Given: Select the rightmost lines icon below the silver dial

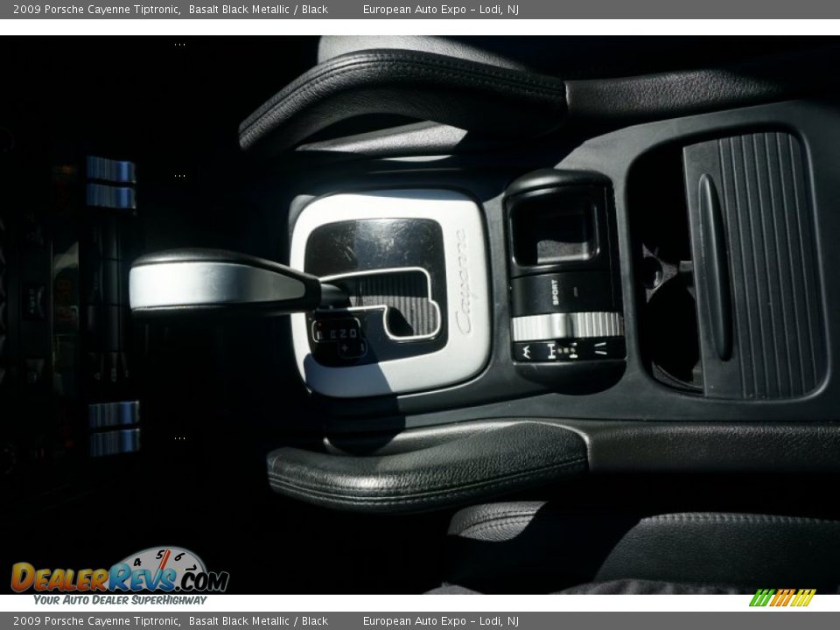Looking at the screenshot, I should pyautogui.click(x=601, y=348).
